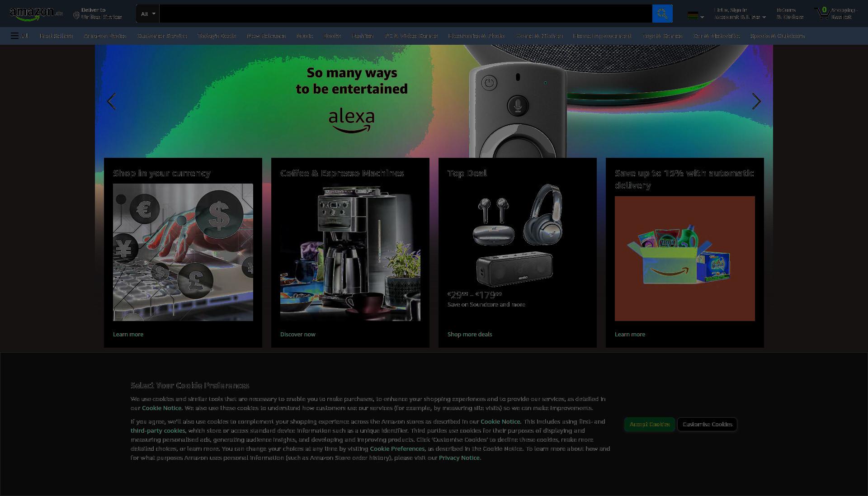Select the Books category
This screenshot has width=868, height=496.
click(332, 36)
